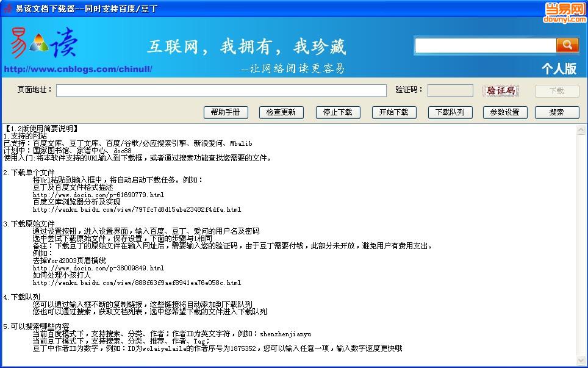Click the orange magnifier search icon

click(567, 45)
